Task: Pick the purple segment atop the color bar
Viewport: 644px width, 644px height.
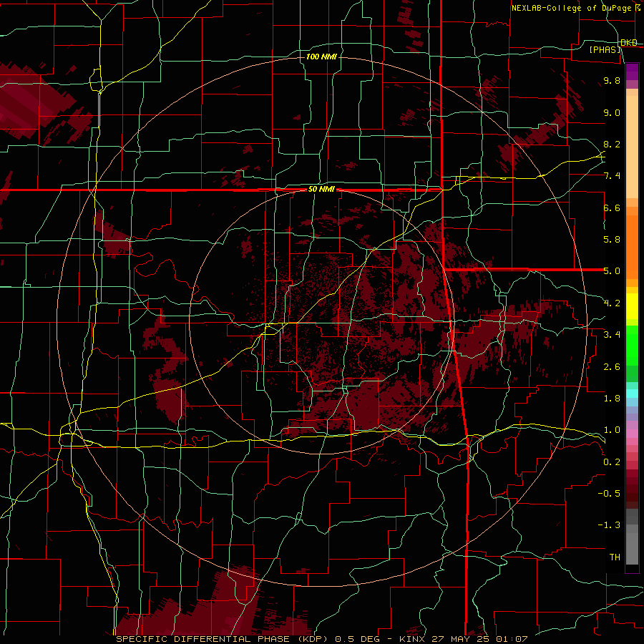Action: pyautogui.click(x=632, y=72)
